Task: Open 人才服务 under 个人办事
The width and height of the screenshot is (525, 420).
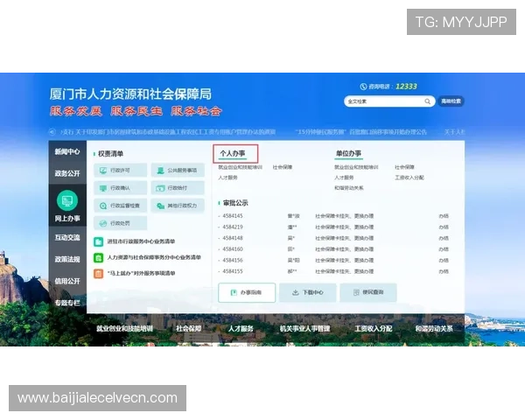Action: (x=227, y=178)
